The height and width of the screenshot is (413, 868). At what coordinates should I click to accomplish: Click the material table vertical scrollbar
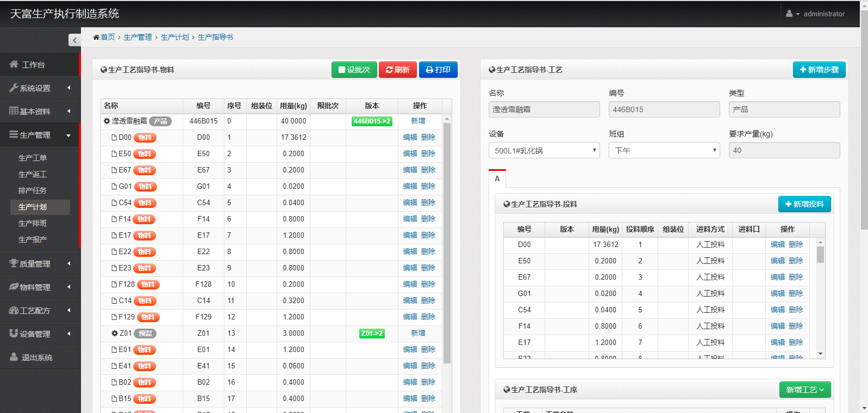pos(447,243)
